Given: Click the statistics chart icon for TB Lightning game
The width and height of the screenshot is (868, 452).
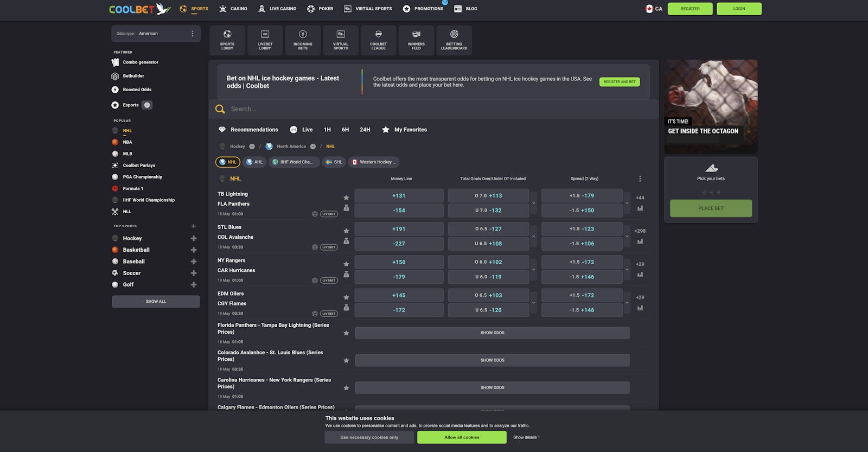Looking at the screenshot, I should point(640,208).
